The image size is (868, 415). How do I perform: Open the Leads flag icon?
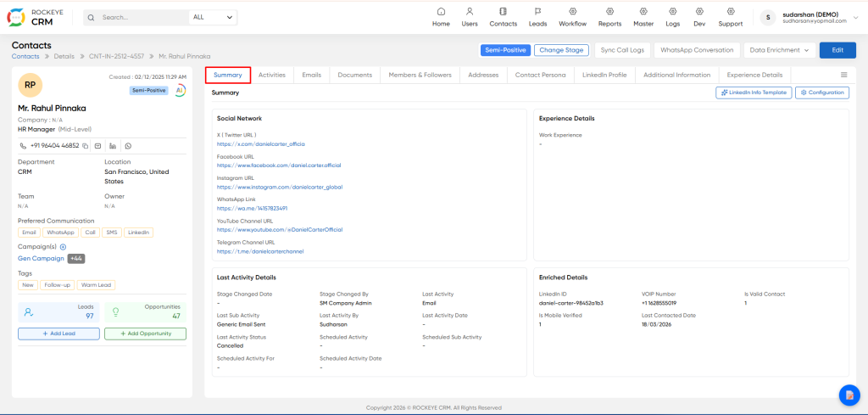[537, 11]
